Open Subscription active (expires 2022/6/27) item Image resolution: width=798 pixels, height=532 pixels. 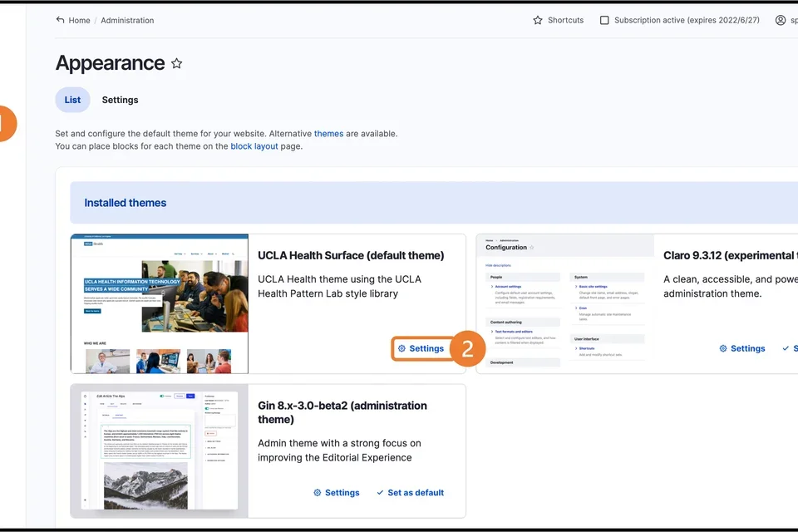(x=687, y=20)
